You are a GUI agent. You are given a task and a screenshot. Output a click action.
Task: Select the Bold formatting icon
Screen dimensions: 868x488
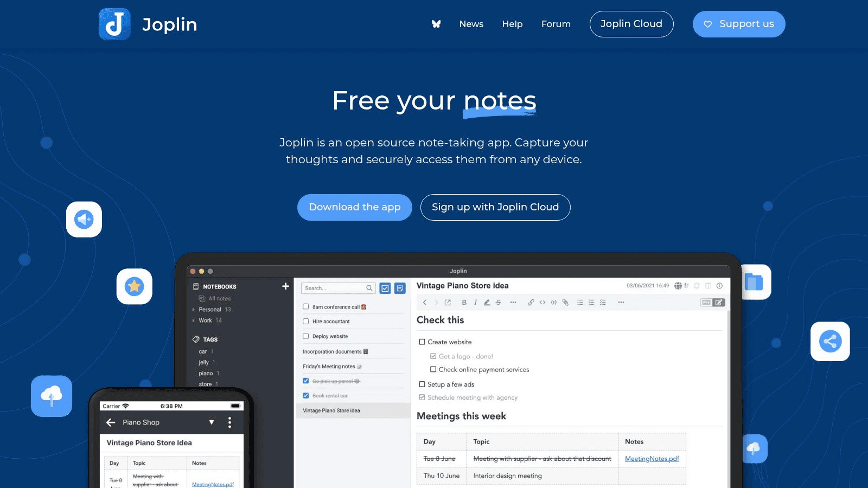tap(464, 302)
